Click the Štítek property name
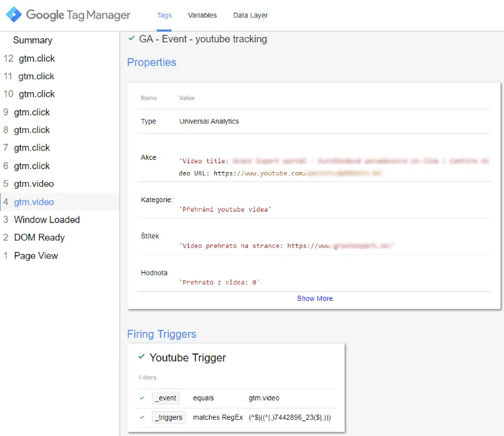This screenshot has width=504, height=436. pos(150,236)
